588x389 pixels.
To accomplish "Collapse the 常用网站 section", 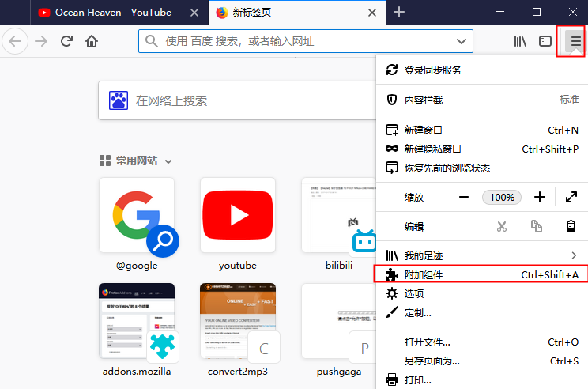I will point(168,161).
